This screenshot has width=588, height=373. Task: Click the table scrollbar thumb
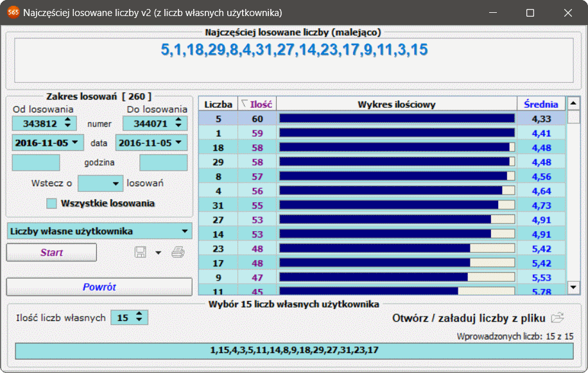[573, 117]
